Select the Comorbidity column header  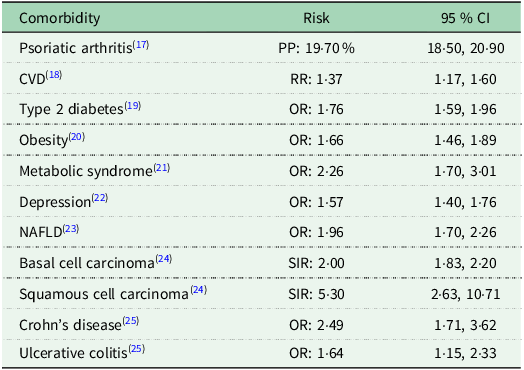point(59,18)
